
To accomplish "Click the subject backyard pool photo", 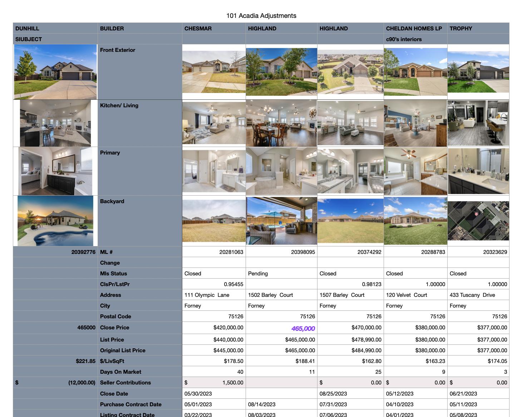I will pyautogui.click(x=55, y=221).
